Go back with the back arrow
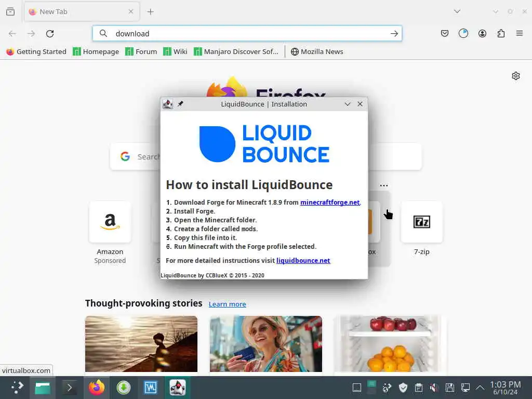Viewport: 532px width, 399px height. pyautogui.click(x=12, y=34)
